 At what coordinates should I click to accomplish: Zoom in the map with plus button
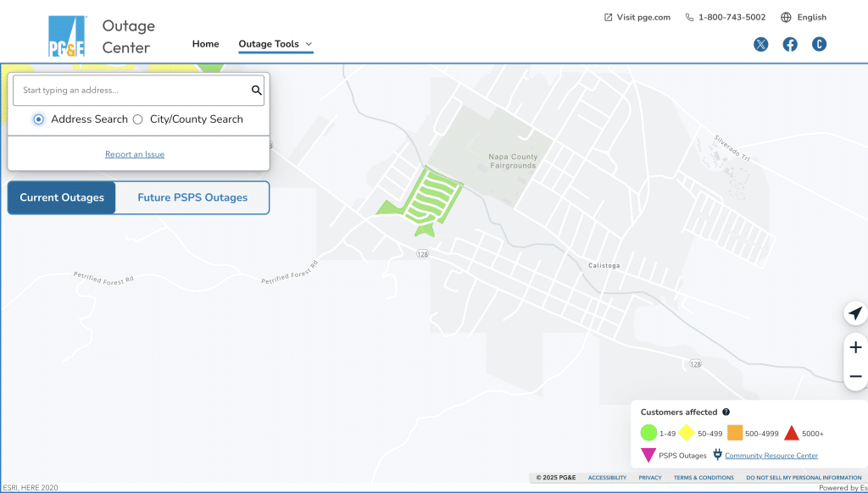(855, 347)
